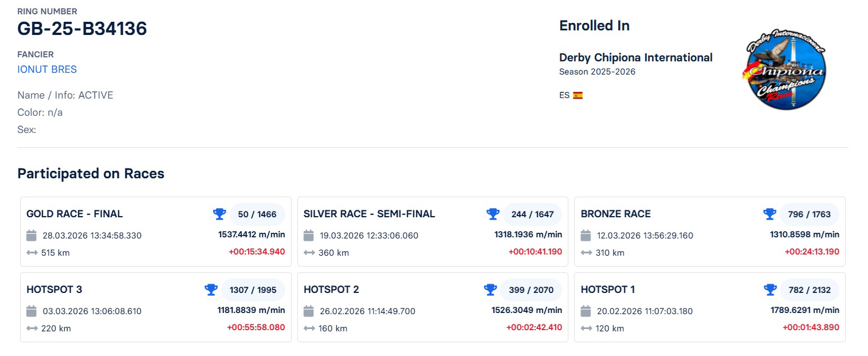868x356 pixels.
Task: Click the red time delay on Silver Race
Action: [x=535, y=251]
